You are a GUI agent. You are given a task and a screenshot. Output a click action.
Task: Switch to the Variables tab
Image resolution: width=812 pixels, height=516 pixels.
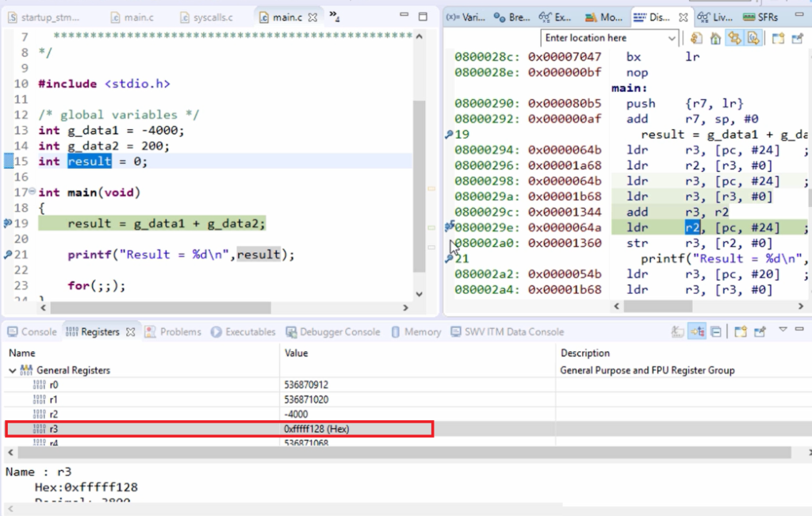pos(465,17)
